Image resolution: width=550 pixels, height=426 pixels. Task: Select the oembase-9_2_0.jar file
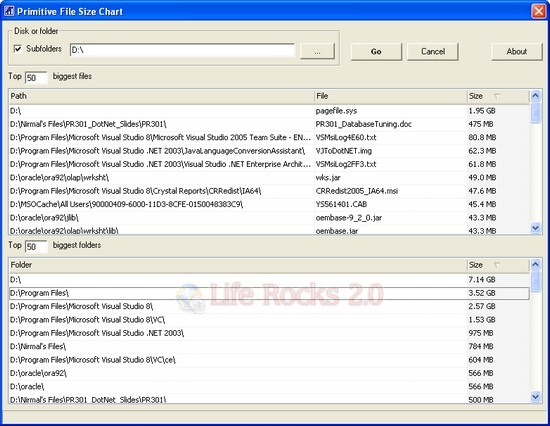[x=349, y=218]
